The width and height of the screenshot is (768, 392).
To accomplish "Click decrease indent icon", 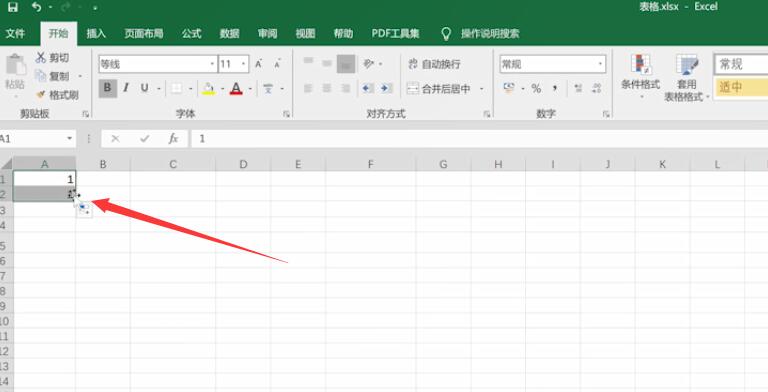I will (x=367, y=89).
